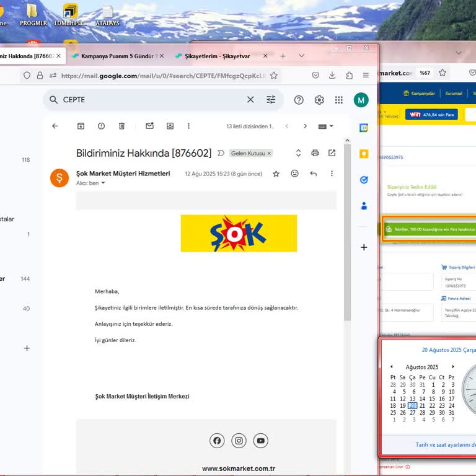Go to the next email conversation

coord(305,126)
